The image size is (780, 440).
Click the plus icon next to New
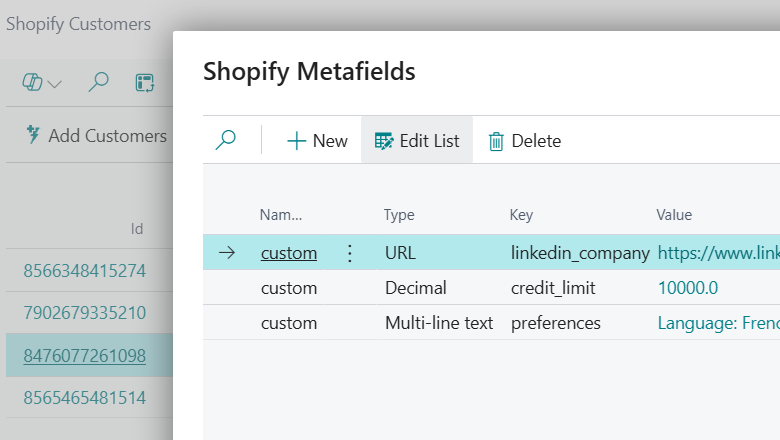pos(296,141)
